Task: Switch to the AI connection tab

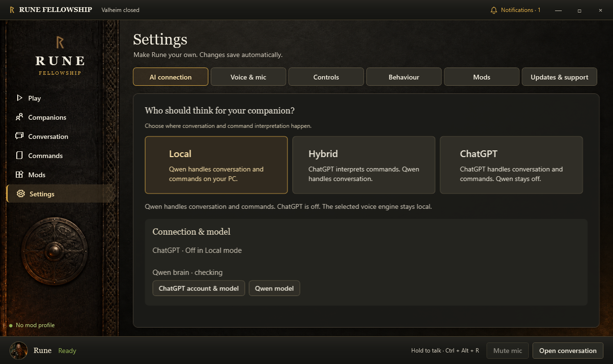Action: click(x=170, y=77)
